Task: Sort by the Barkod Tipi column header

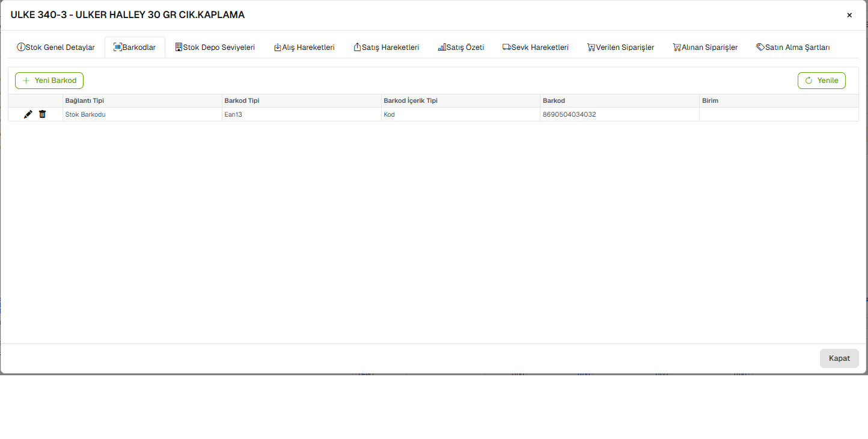Action: point(242,101)
